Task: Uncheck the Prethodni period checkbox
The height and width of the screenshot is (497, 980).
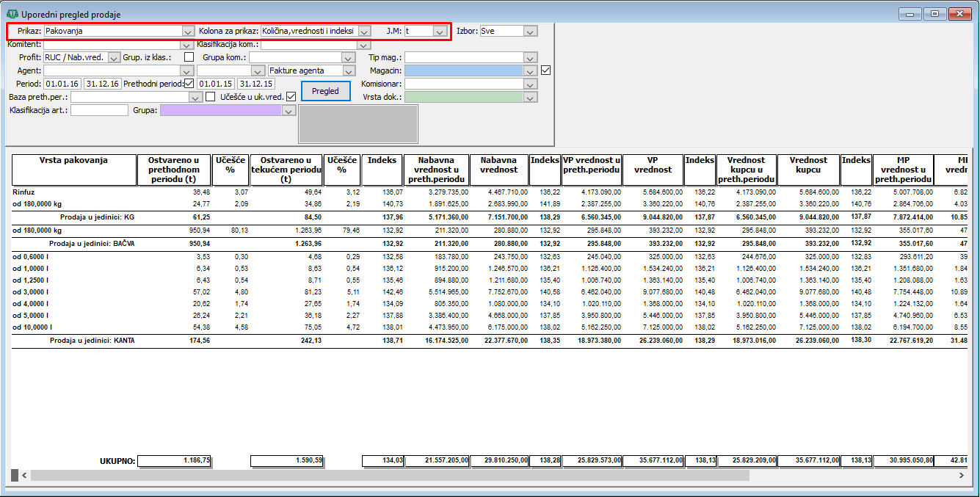Action: point(189,84)
